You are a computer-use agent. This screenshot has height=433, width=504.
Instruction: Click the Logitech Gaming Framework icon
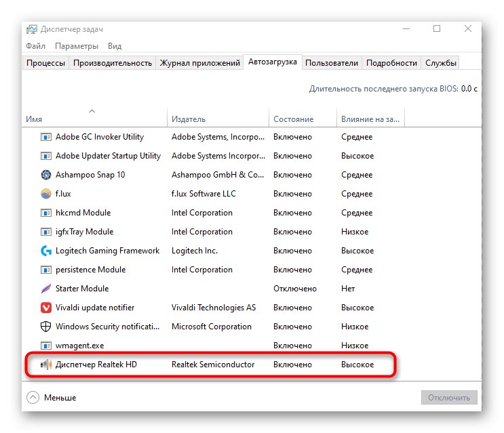point(46,251)
